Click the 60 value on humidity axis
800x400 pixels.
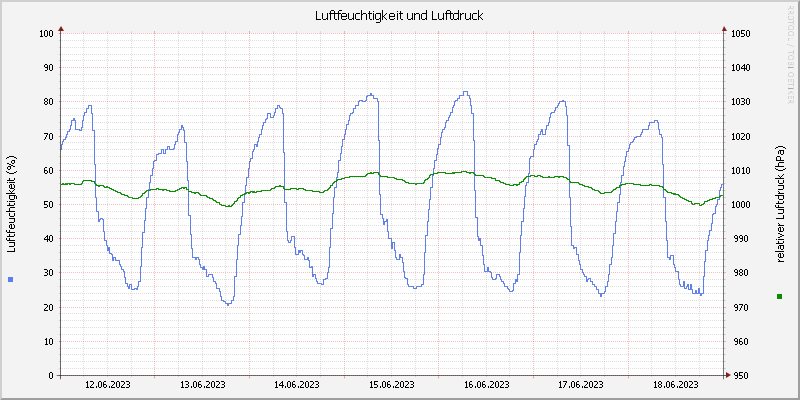48,170
